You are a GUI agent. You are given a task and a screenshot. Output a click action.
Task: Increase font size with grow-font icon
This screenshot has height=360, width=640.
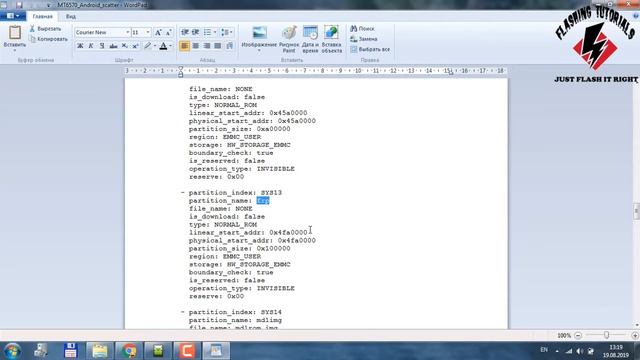click(x=158, y=32)
